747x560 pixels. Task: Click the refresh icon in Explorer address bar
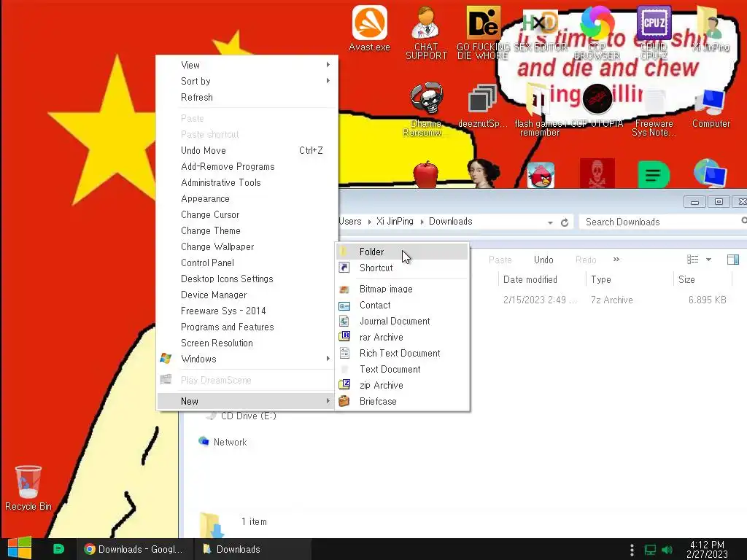click(x=565, y=222)
